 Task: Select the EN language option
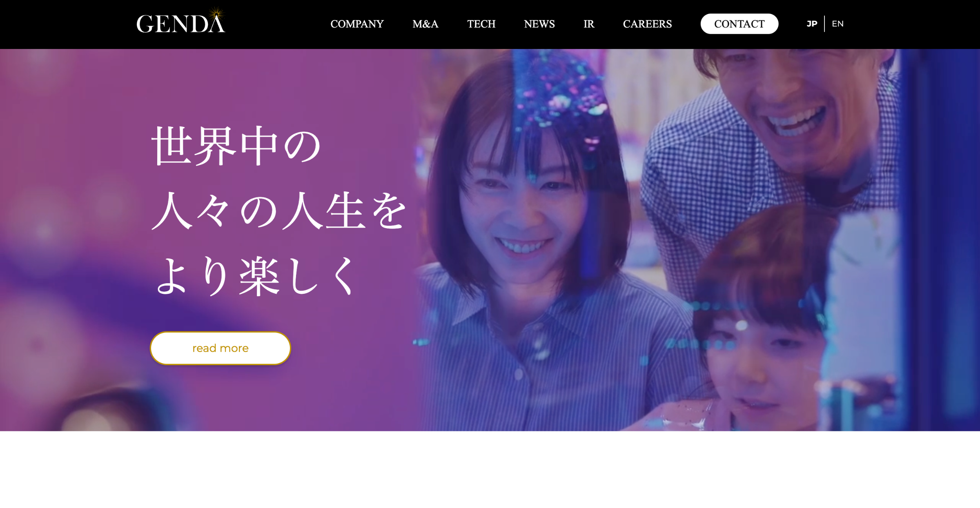click(x=838, y=23)
